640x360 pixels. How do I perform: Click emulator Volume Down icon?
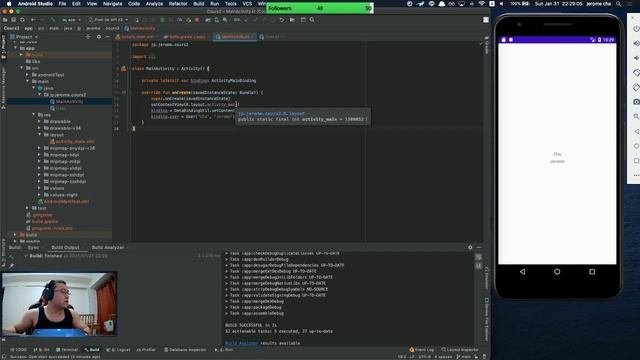[636, 58]
